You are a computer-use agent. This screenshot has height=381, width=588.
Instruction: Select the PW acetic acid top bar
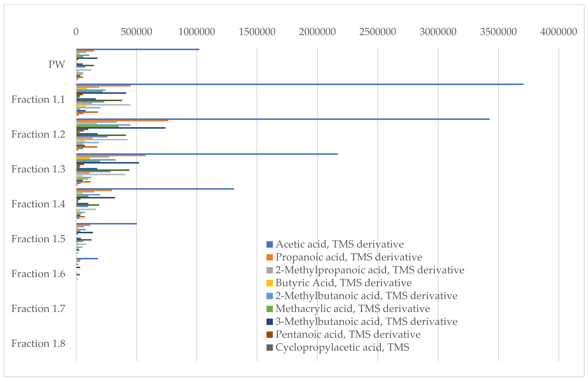click(x=138, y=49)
